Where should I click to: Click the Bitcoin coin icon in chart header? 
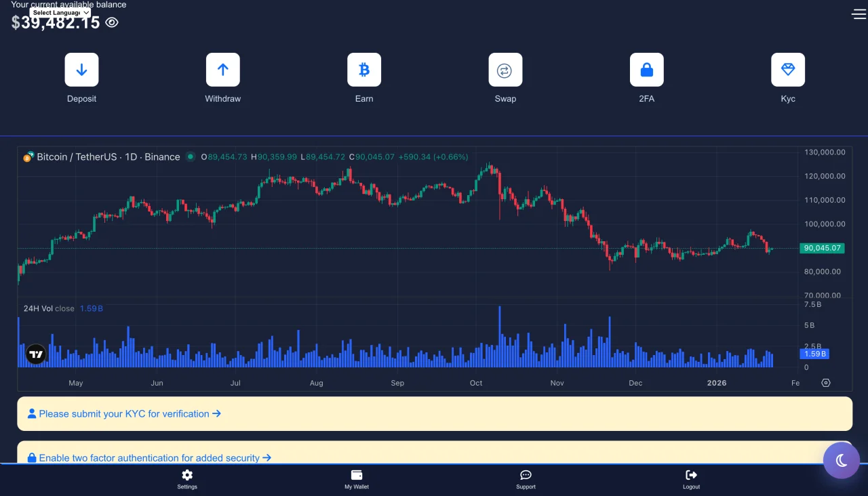[28, 157]
